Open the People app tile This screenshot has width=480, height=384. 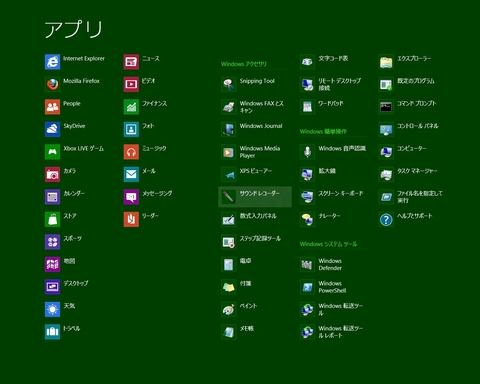[52, 107]
